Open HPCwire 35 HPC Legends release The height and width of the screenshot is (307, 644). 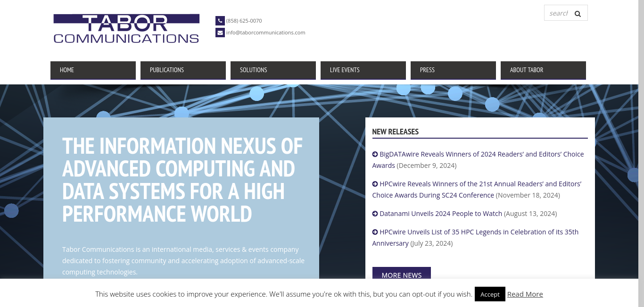click(x=475, y=238)
